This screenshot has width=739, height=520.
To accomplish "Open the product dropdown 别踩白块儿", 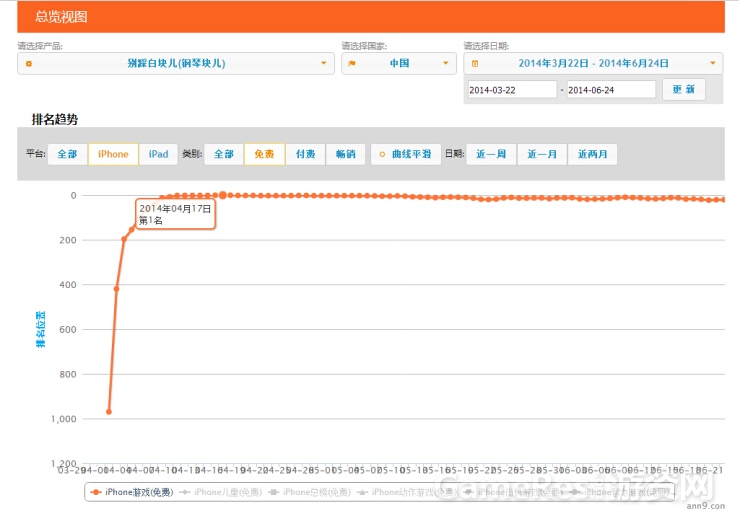I will (x=176, y=63).
